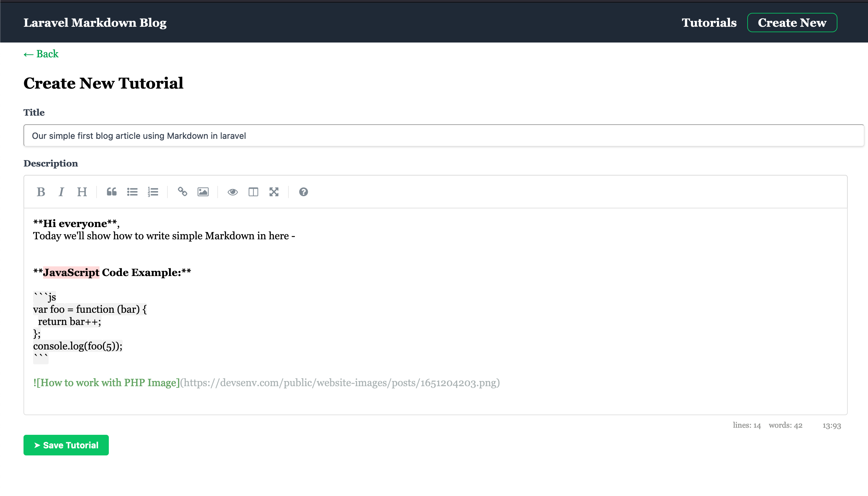Toggle fullscreen editor mode
The width and height of the screenshot is (868, 496).
click(x=274, y=192)
